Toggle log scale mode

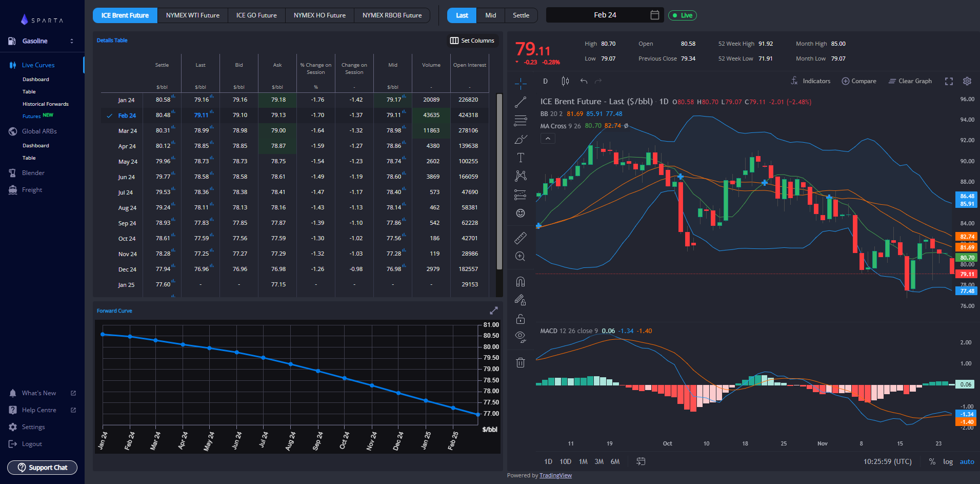point(948,461)
